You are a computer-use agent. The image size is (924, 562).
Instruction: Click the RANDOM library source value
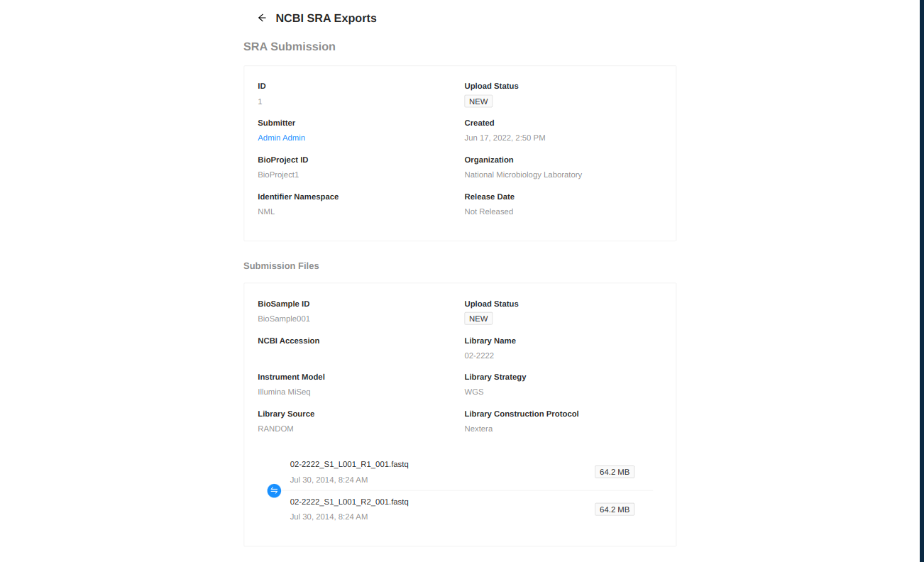pos(275,429)
